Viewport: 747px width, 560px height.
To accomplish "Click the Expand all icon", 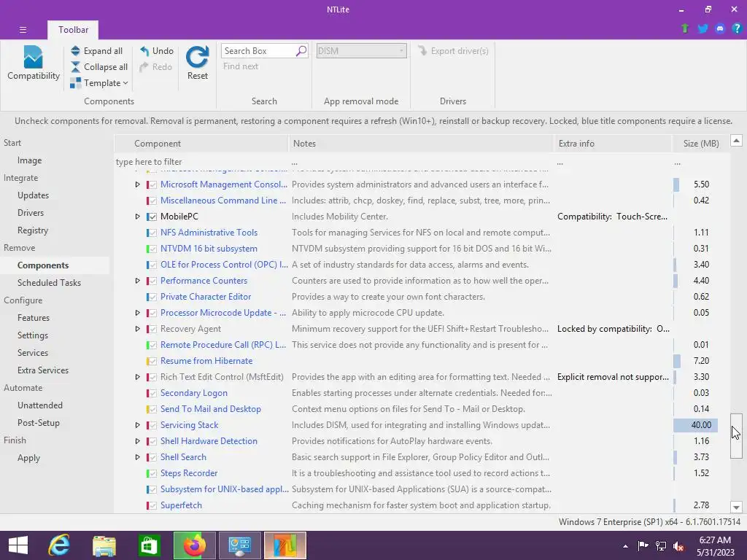I will pyautogui.click(x=75, y=50).
